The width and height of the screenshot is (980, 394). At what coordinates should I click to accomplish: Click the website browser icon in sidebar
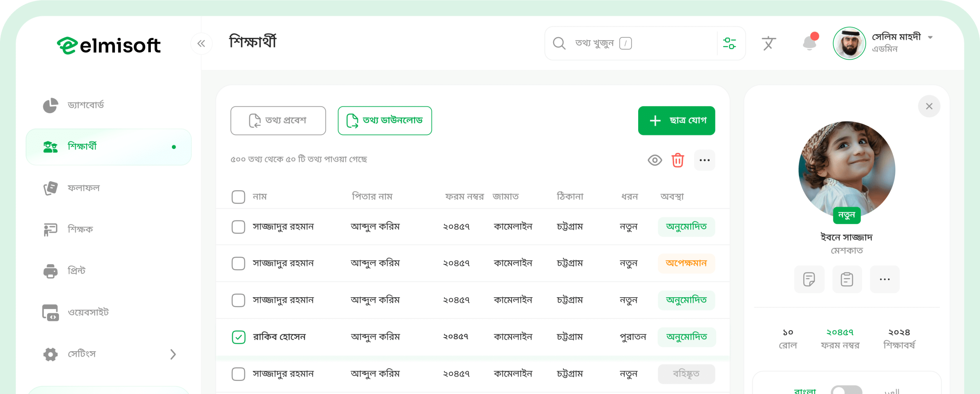[x=51, y=313]
